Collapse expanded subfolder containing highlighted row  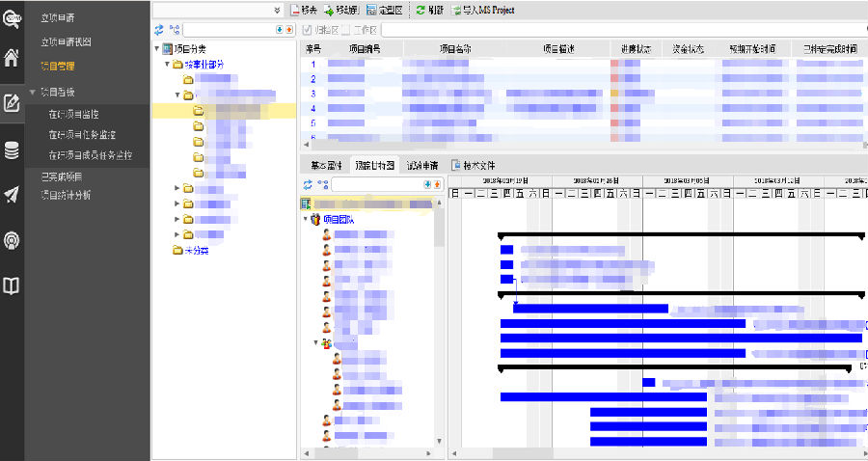[177, 95]
